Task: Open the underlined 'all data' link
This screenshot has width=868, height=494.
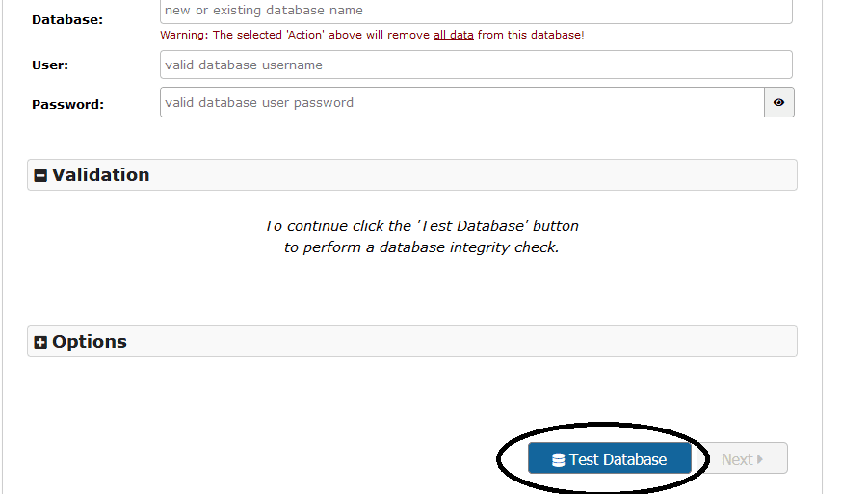Action: [453, 35]
